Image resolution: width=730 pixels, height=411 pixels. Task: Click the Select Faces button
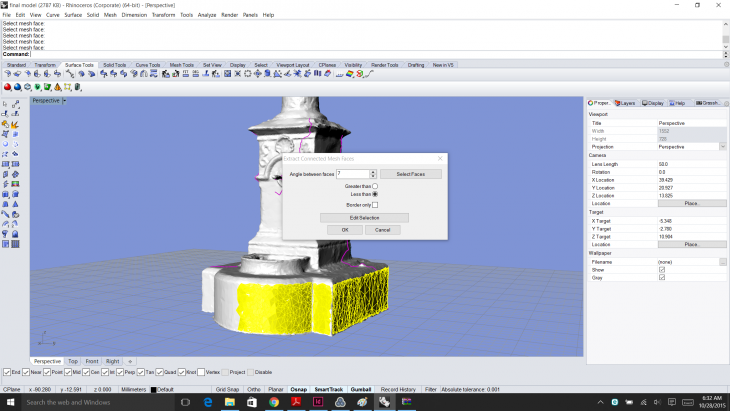point(410,174)
